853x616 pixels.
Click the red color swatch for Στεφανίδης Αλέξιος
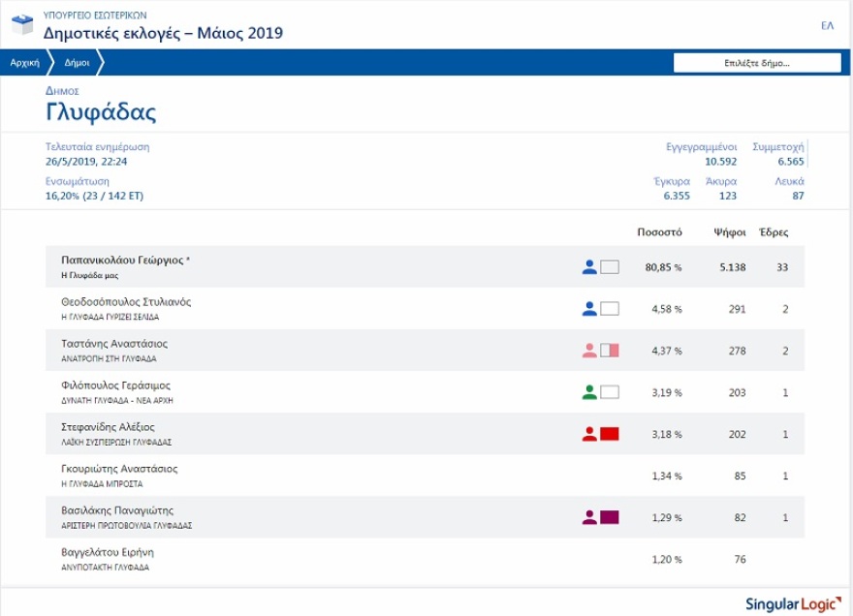(x=610, y=434)
